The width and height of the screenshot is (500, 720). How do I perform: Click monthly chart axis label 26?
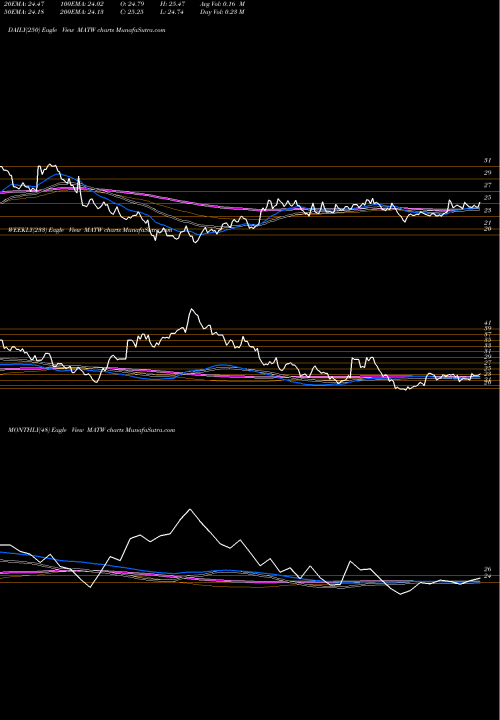(487, 569)
